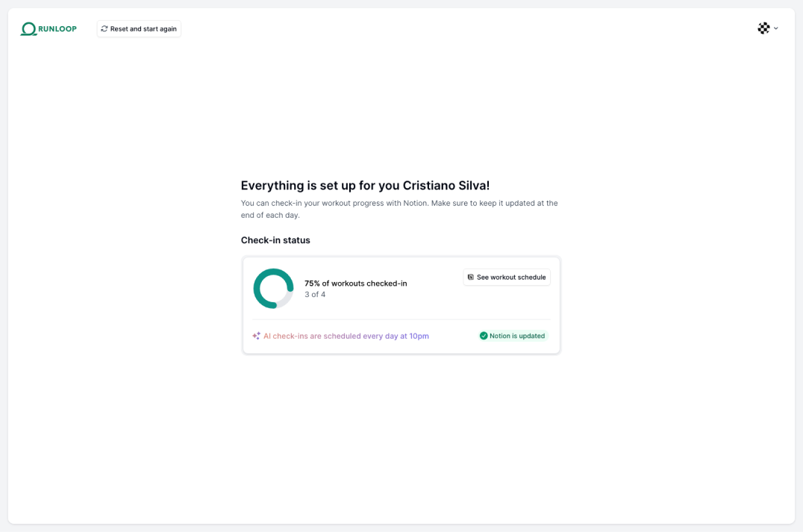Image resolution: width=803 pixels, height=532 pixels.
Task: Open the checkered user avatar
Action: tap(763, 28)
